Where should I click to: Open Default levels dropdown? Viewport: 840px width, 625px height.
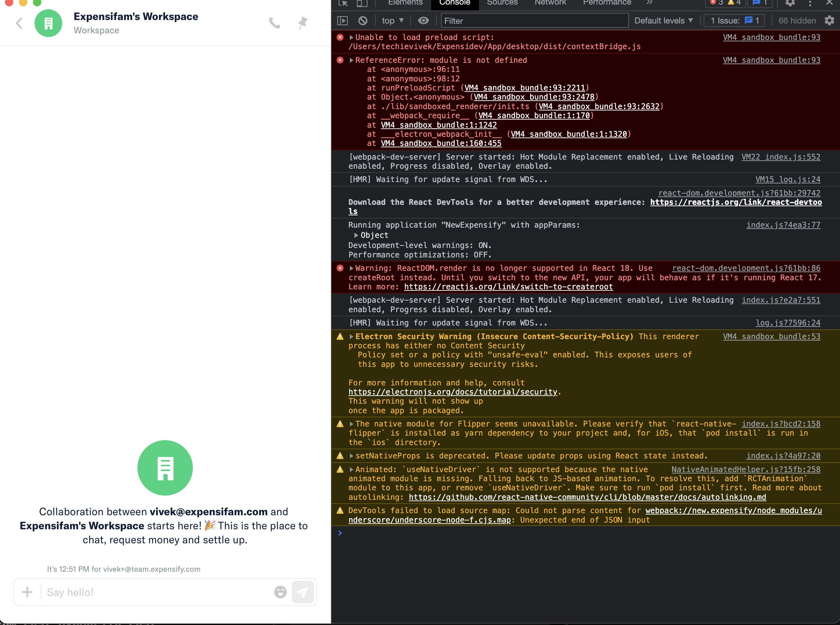click(663, 21)
